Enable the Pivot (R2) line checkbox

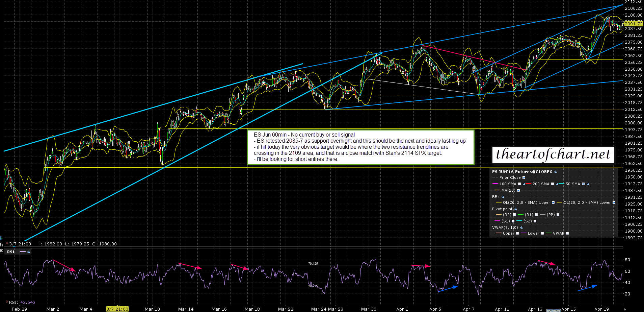(514, 215)
